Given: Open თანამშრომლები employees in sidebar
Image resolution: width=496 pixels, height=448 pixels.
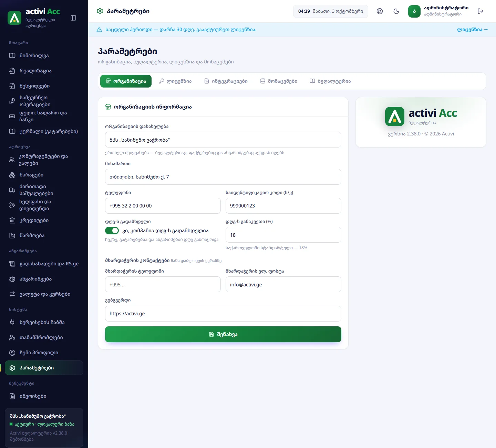Looking at the screenshot, I should pos(44,337).
